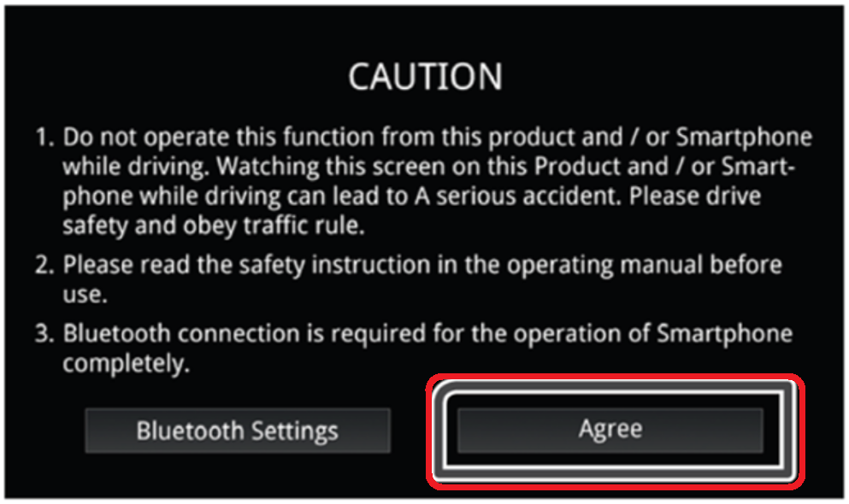Tap the Agree button
Viewport: 849px width, 504px height.
(x=610, y=430)
